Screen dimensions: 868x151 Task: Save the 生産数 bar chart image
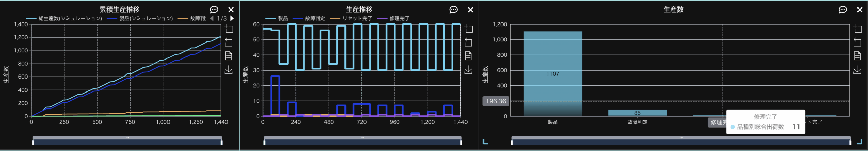pos(857,70)
